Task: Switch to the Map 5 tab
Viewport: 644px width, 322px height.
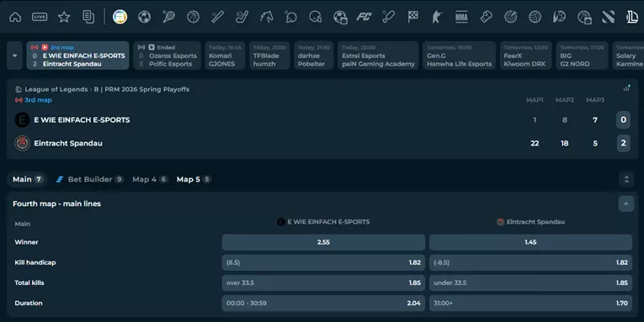Action: tap(194, 179)
